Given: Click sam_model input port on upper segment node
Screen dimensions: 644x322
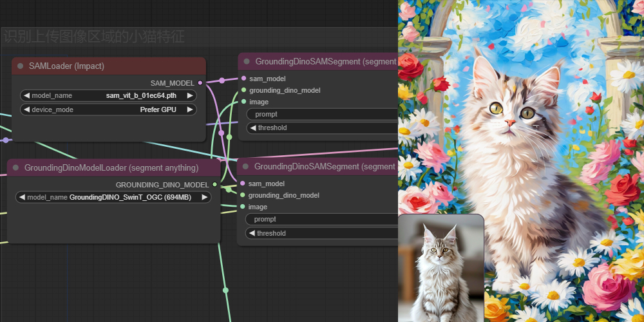Looking at the screenshot, I should [243, 78].
